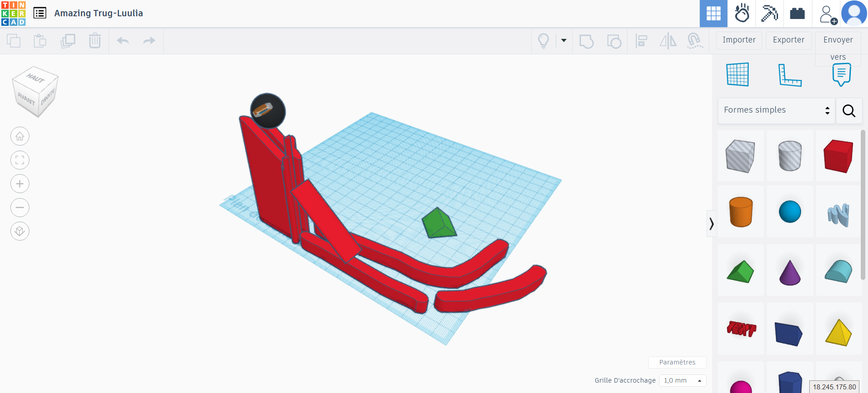
Task: Click the undo arrow
Action: 123,41
